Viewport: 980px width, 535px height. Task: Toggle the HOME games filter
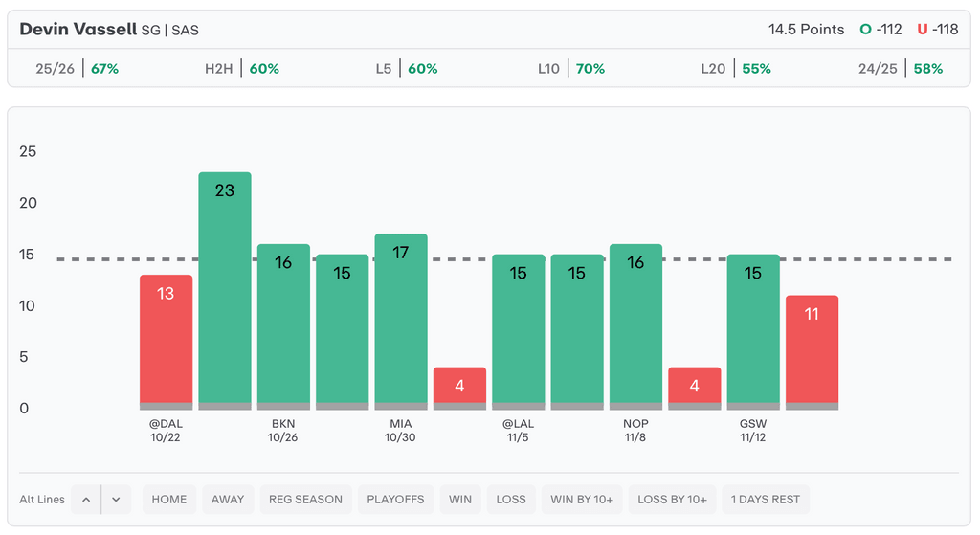pos(169,500)
